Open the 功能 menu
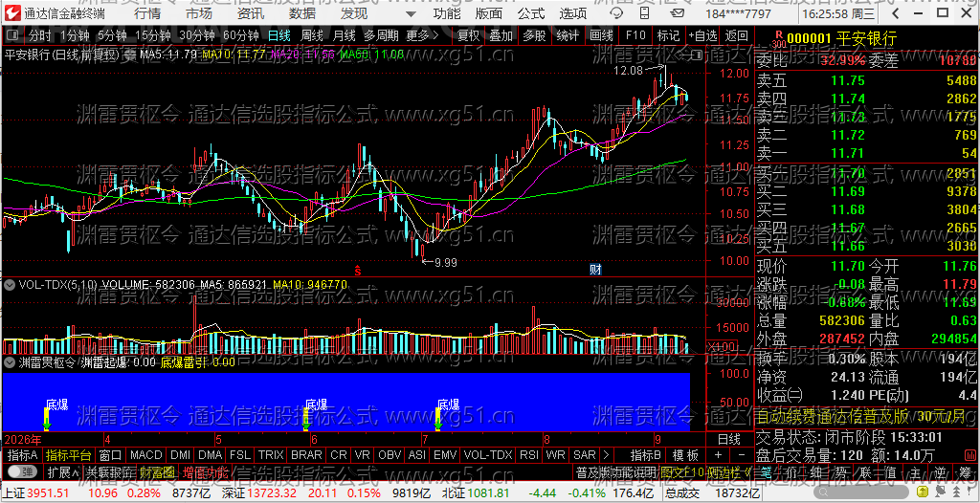Image resolution: width=980 pixels, height=503 pixels. (x=447, y=13)
